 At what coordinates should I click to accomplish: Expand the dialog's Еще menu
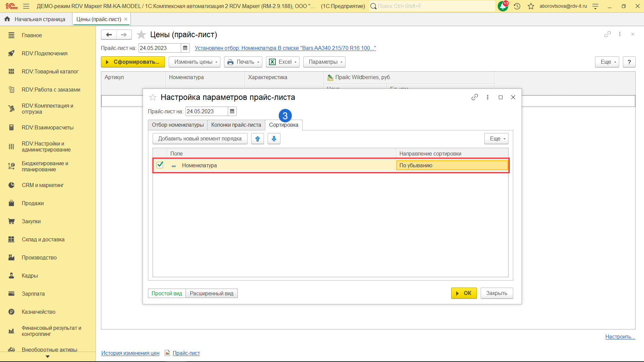(496, 139)
